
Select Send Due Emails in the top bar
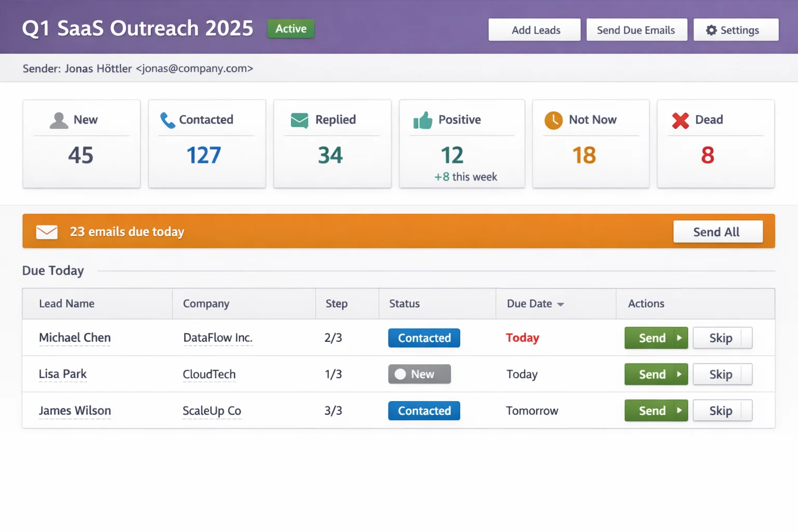point(636,30)
